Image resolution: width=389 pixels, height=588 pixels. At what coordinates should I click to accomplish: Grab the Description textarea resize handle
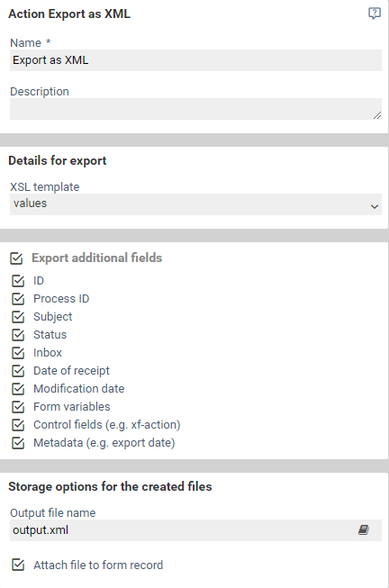(x=377, y=115)
